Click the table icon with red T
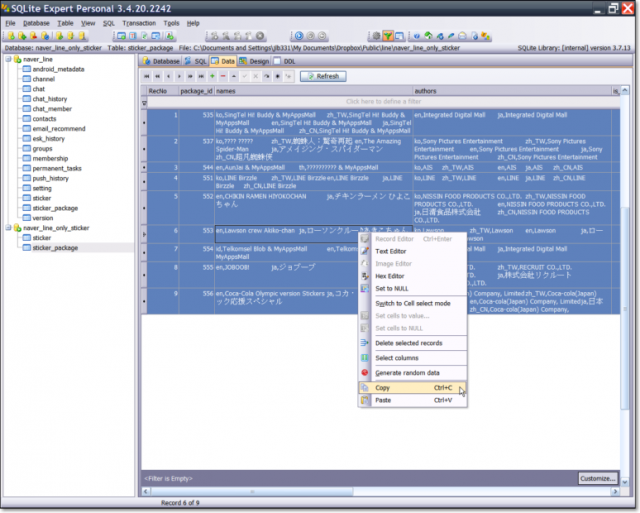This screenshot has width=640, height=513. [133, 36]
